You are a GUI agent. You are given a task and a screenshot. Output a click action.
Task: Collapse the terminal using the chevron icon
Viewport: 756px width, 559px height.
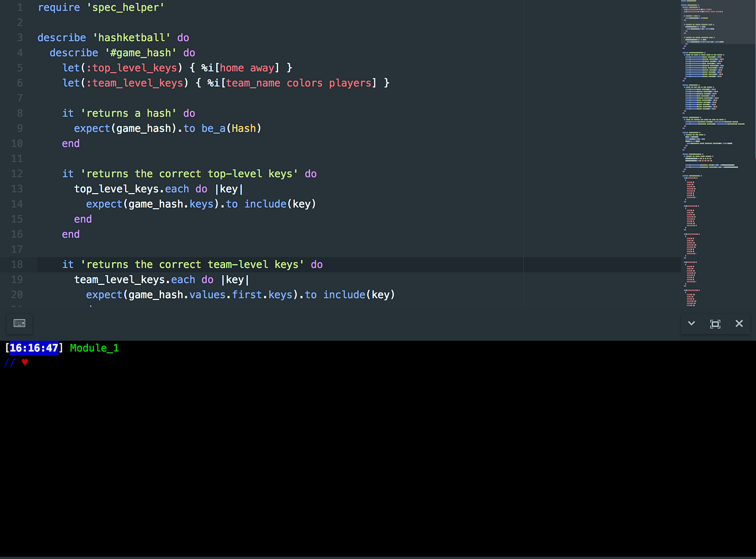(x=691, y=323)
